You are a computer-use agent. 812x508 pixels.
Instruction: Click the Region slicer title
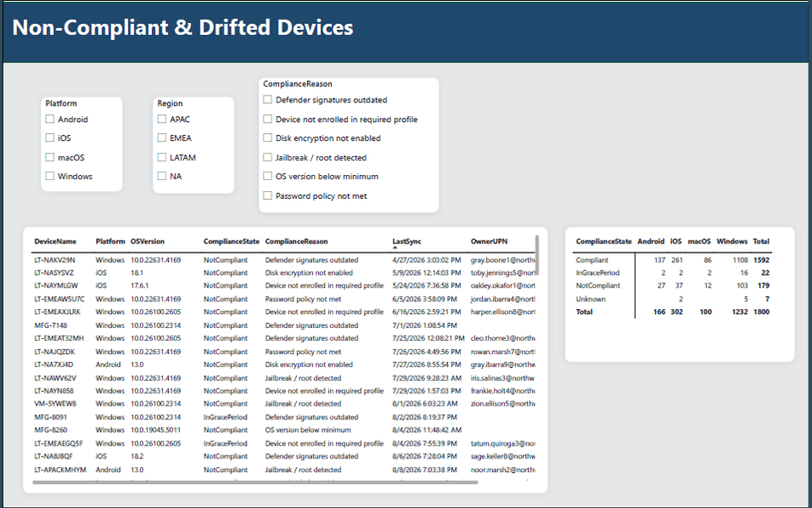(x=170, y=103)
